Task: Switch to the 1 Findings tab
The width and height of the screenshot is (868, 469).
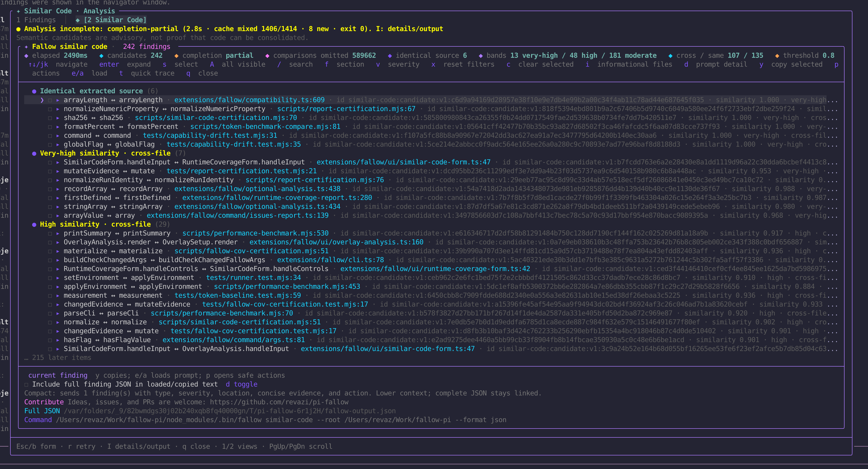Action: click(x=36, y=20)
